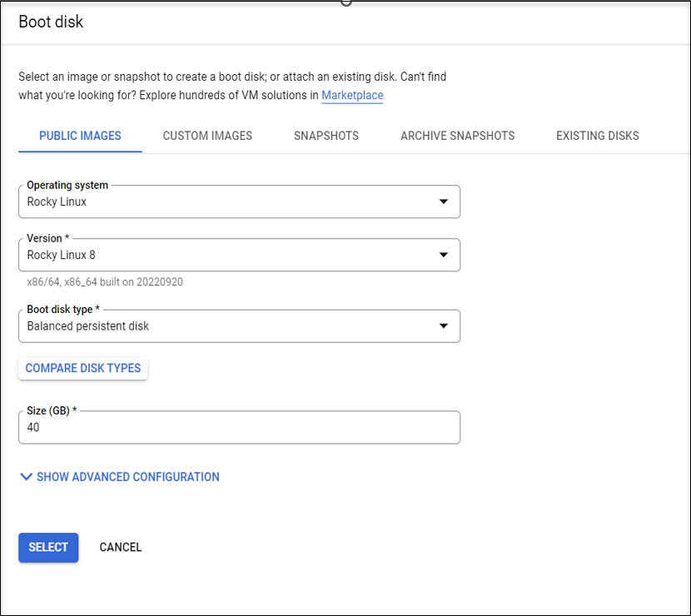This screenshot has width=691, height=616.
Task: Follow the Marketplace link
Action: pos(352,96)
